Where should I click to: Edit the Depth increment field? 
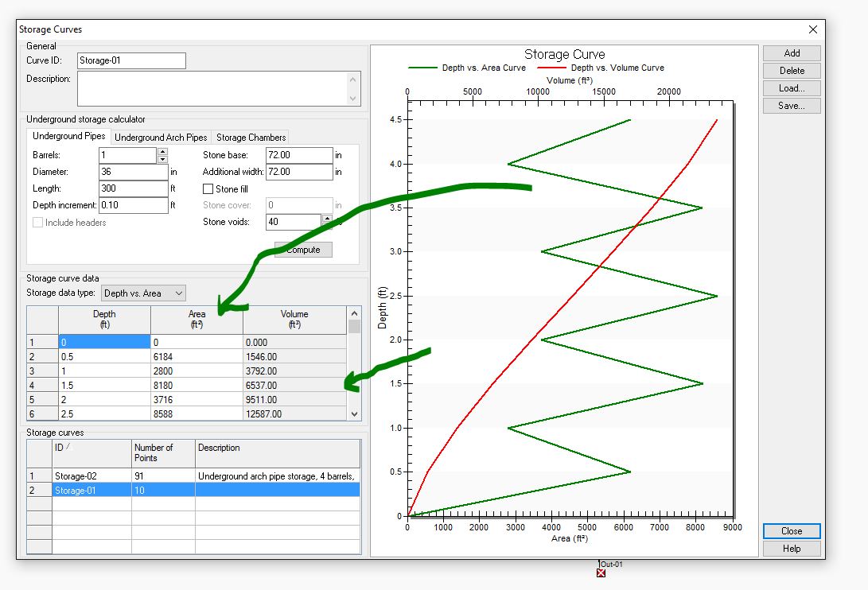click(134, 205)
